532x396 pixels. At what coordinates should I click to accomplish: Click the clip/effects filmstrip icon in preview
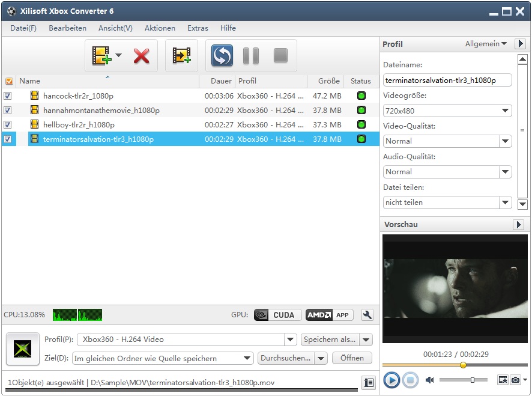[503, 380]
